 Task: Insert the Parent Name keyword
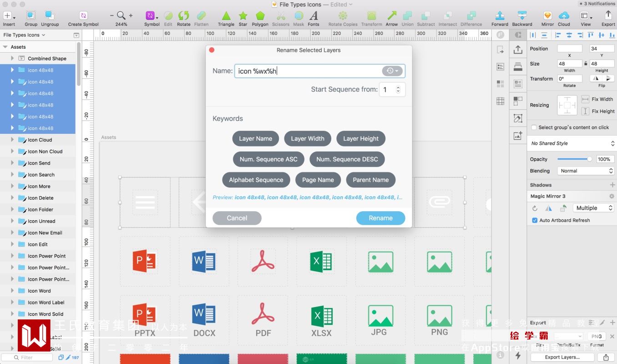(x=371, y=180)
